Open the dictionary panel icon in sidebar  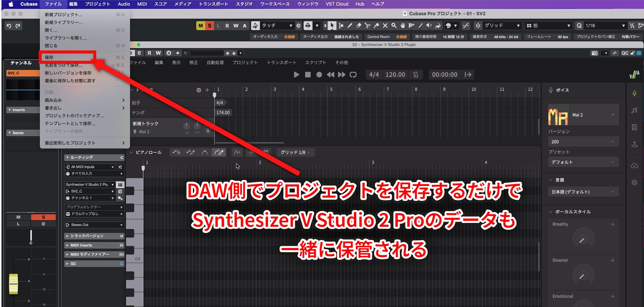coord(634,127)
